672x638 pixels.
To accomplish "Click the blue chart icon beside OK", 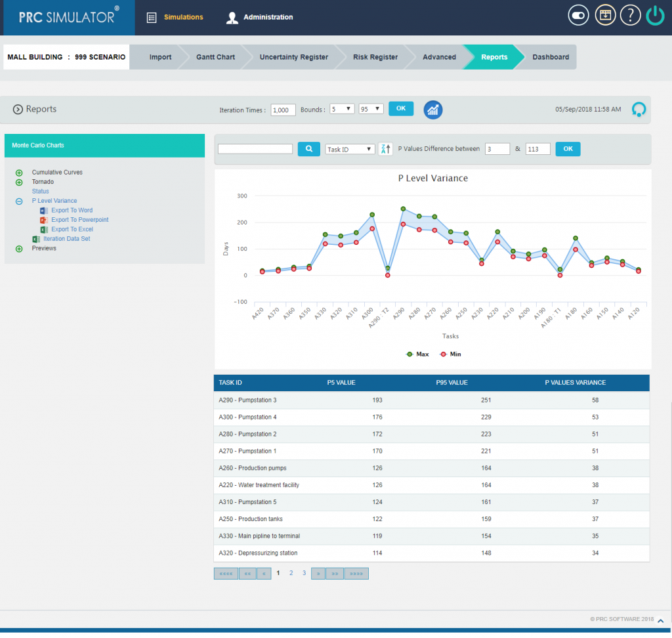I will 432,110.
